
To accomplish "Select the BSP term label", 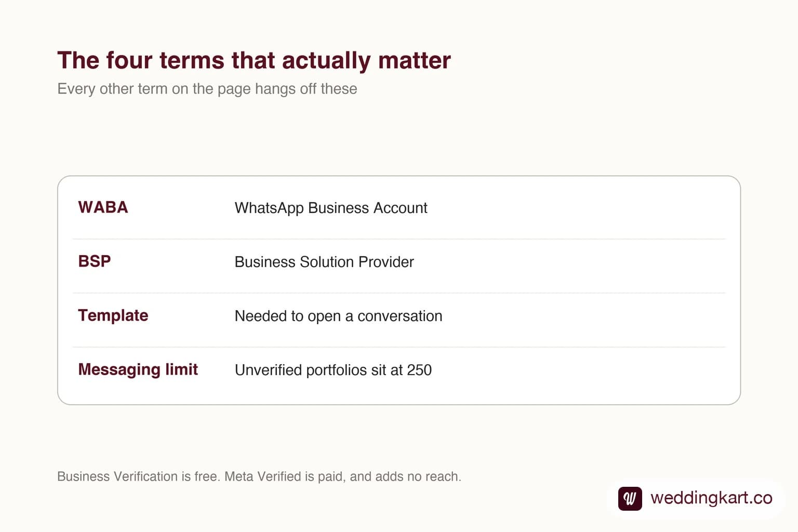I will pyautogui.click(x=95, y=261).
